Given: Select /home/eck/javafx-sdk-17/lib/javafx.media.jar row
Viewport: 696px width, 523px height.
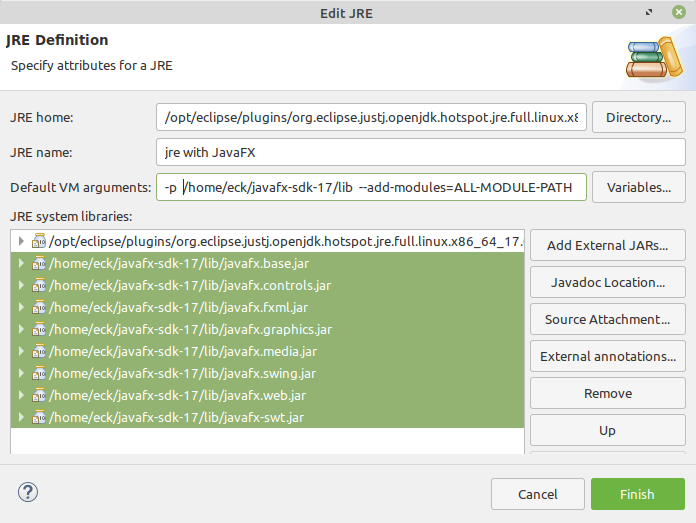Looking at the screenshot, I should click(267, 351).
